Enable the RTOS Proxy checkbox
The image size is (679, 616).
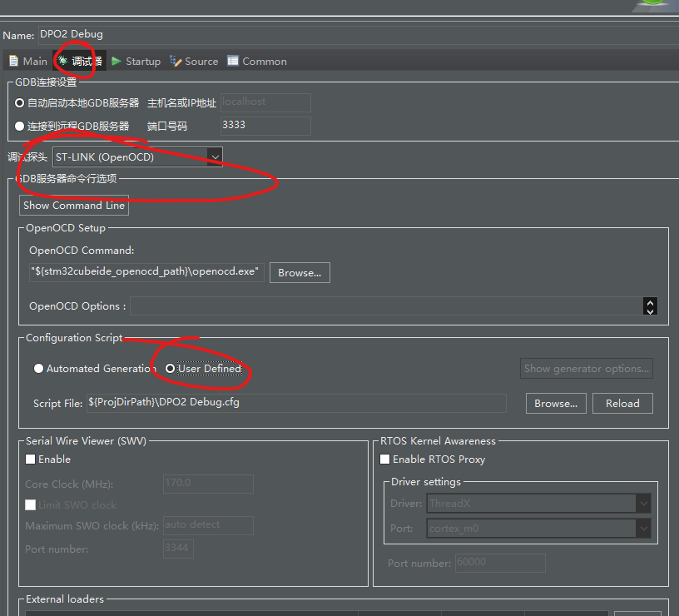pyautogui.click(x=385, y=459)
